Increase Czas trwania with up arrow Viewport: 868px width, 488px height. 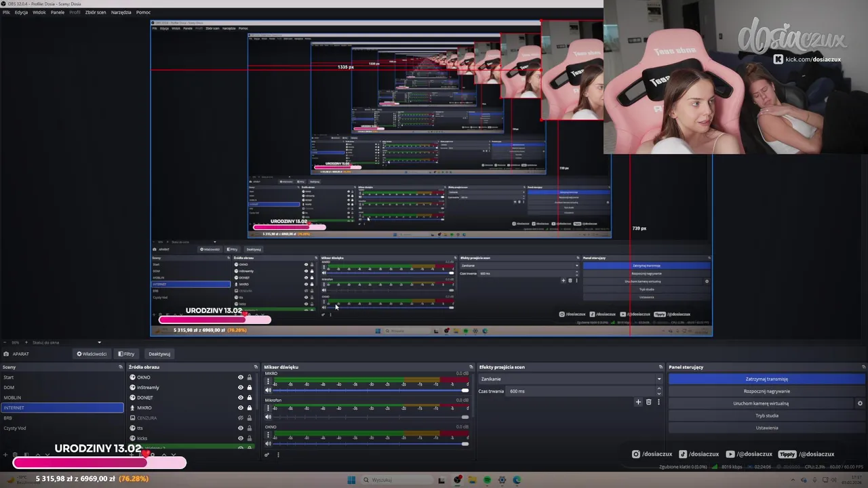658,389
